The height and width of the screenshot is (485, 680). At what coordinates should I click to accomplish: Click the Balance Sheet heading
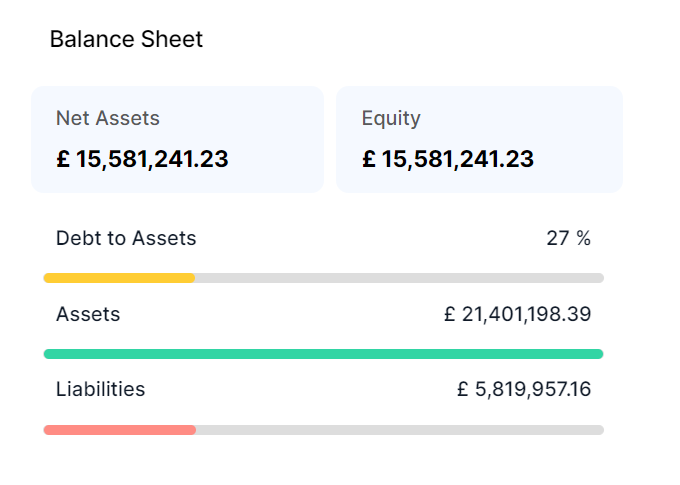click(x=126, y=40)
